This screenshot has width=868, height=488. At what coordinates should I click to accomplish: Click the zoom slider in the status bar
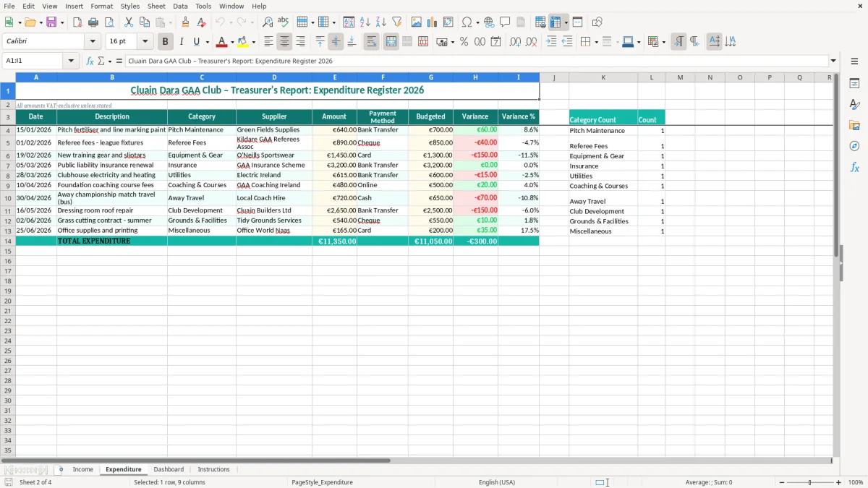pos(809,482)
